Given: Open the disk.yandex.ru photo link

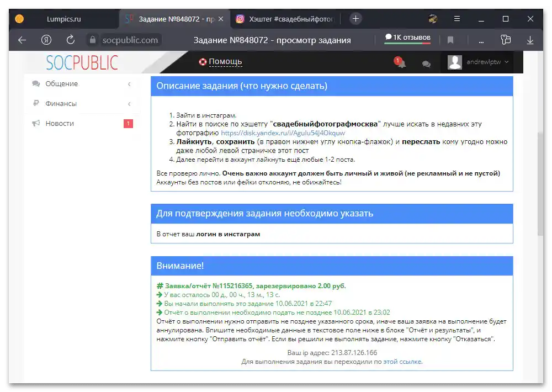Looking at the screenshot, I should click(x=283, y=133).
